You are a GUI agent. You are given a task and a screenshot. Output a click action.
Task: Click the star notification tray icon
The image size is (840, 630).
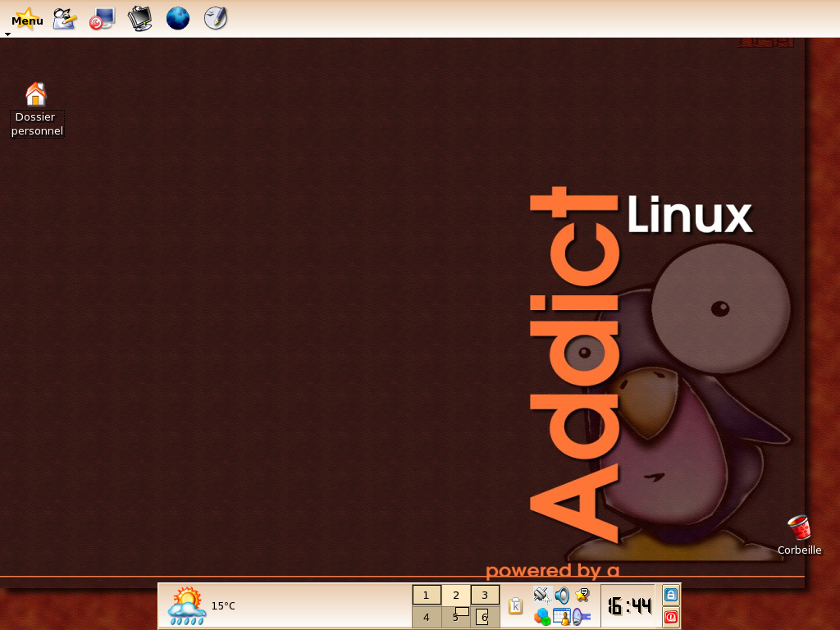(582, 596)
